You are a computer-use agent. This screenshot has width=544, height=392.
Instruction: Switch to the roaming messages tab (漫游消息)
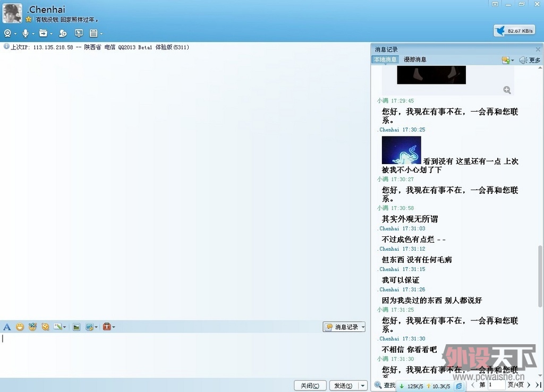tap(415, 59)
